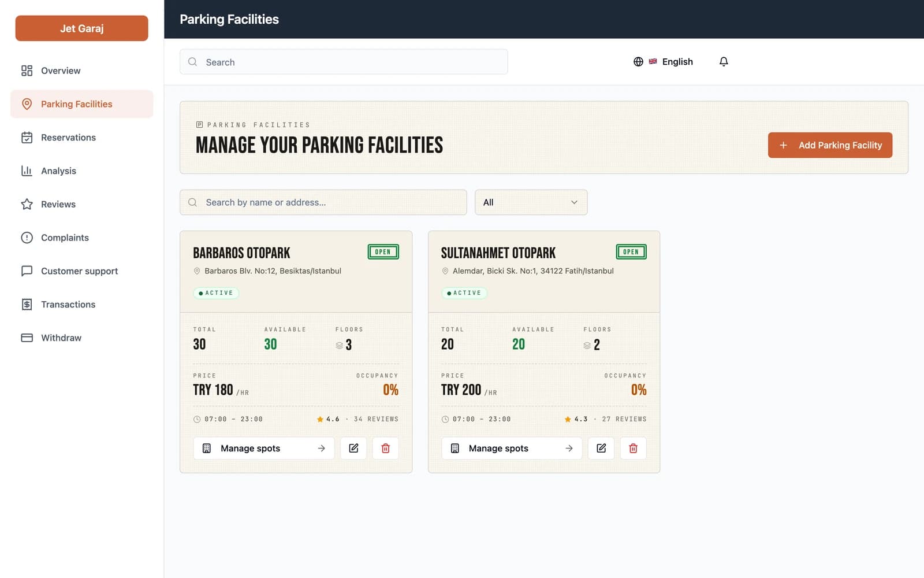The width and height of the screenshot is (924, 578).
Task: Click the Alemdar, Bicki Sk. address text
Action: (533, 271)
